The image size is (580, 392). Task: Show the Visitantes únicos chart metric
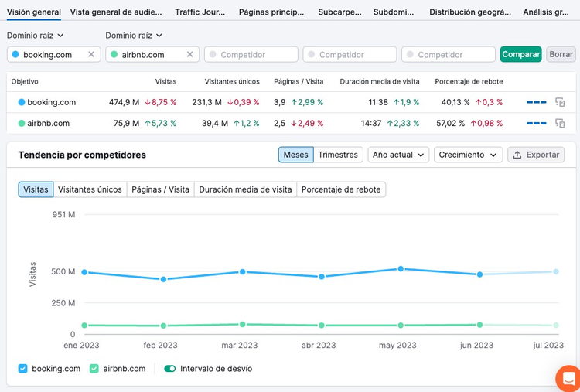[x=90, y=189]
